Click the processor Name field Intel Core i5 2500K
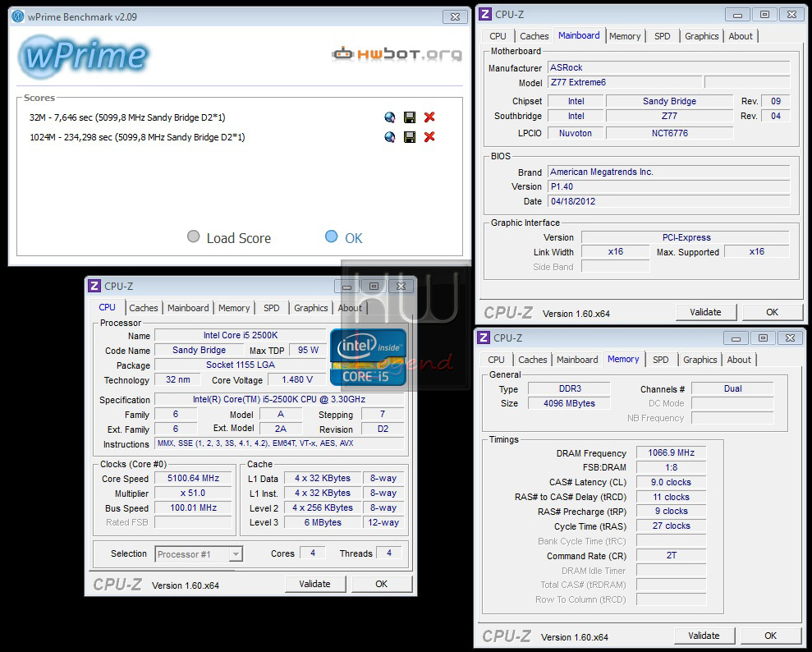This screenshot has width=812, height=652. click(x=241, y=336)
